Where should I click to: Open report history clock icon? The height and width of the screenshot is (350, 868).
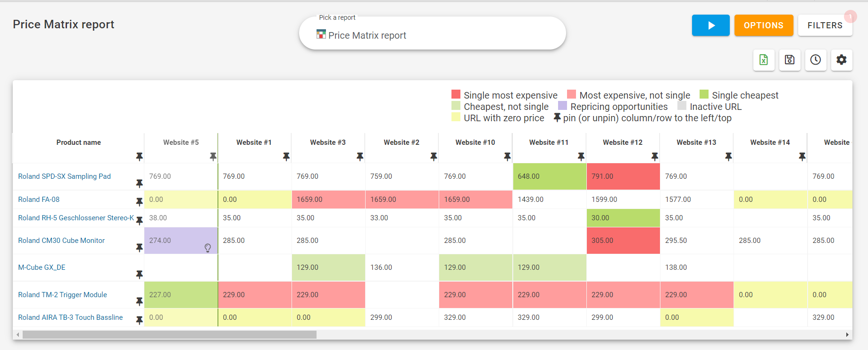click(x=816, y=60)
